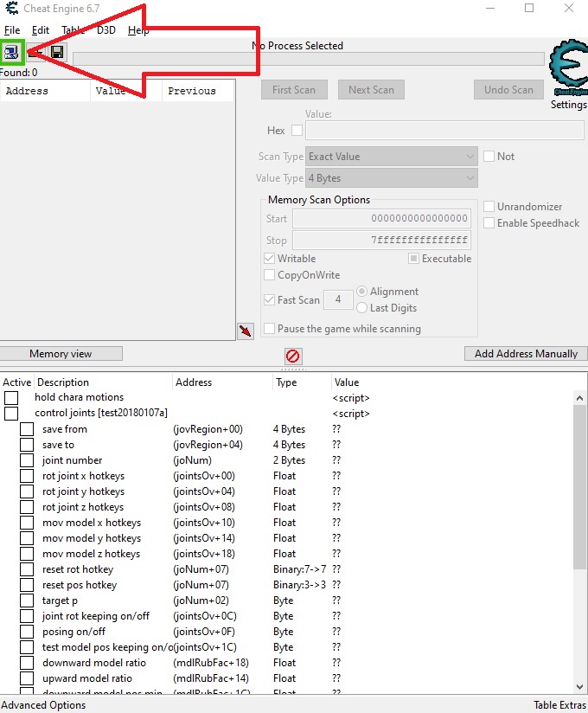
Task: Enable the Unrandomizer checkbox
Action: 489,207
